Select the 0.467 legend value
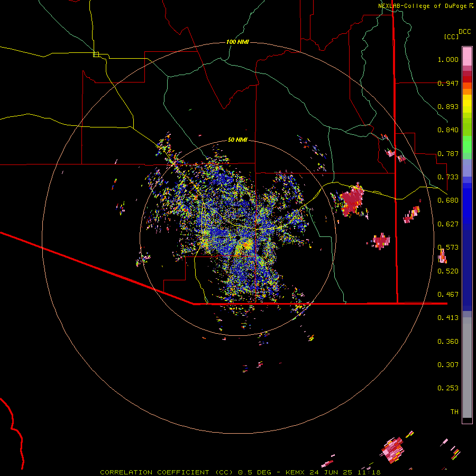476x476 pixels. click(448, 295)
